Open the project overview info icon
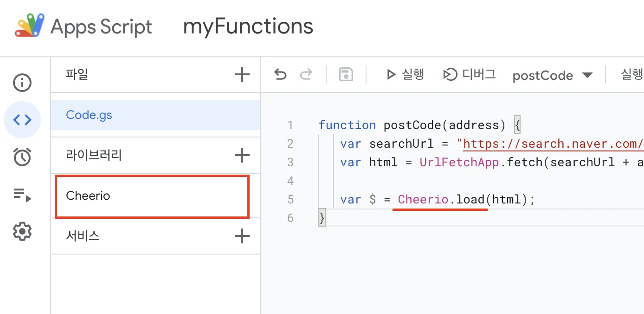Image resolution: width=644 pixels, height=314 pixels. click(x=22, y=83)
